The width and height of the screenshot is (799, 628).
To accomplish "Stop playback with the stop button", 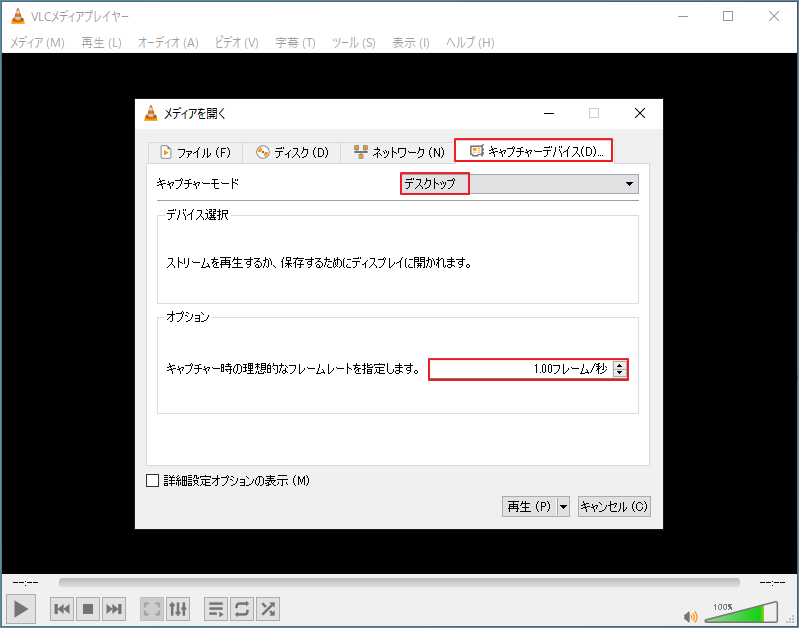I will point(88,609).
